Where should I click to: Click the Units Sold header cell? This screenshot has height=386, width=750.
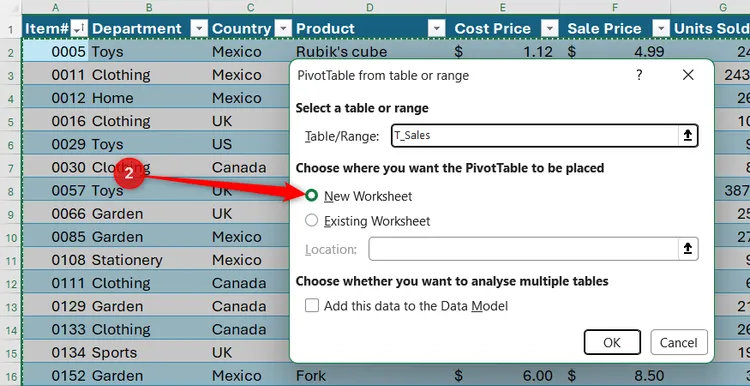710,29
